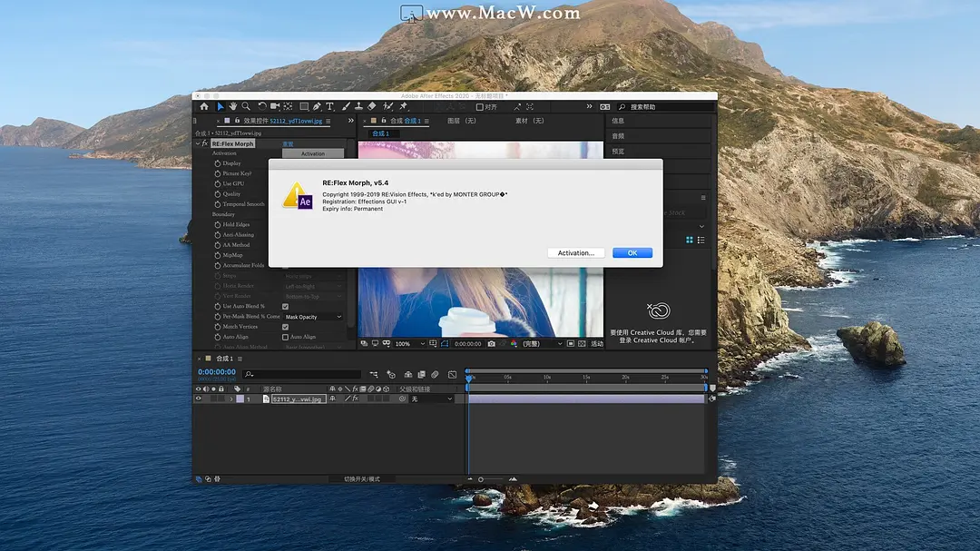
Task: Pick the Clone Stamp tool
Action: tap(358, 106)
